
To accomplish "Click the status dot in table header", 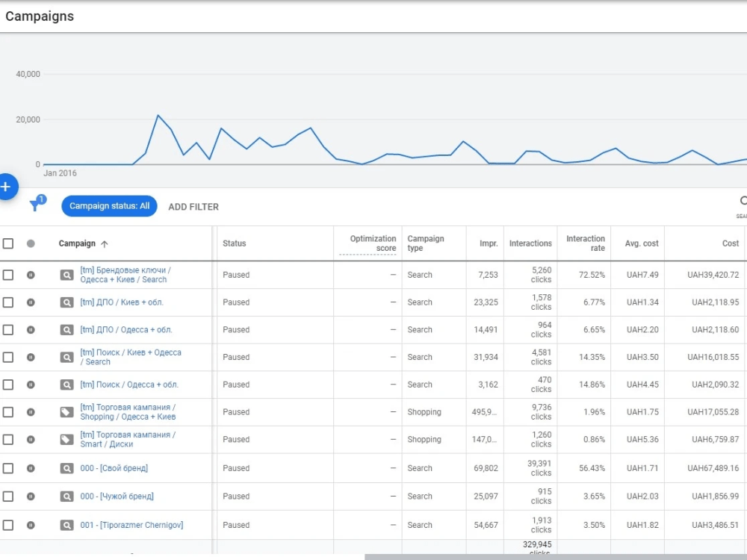I will tap(31, 244).
